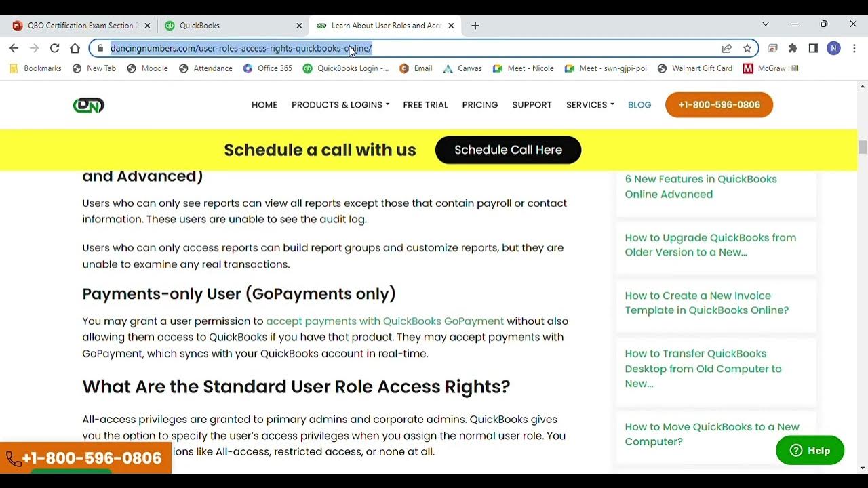This screenshot has width=868, height=488.
Task: Open the Moodle bookmark
Action: tap(147, 68)
